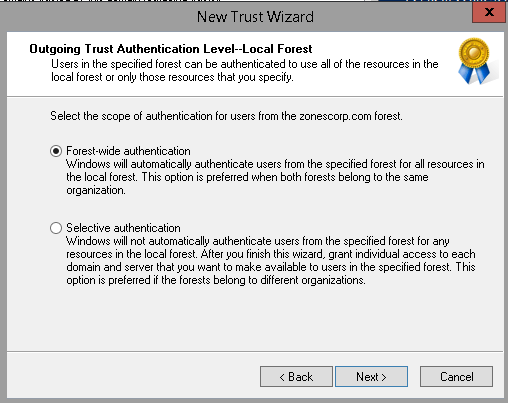Go to the previous wizard page with Back
The image size is (508, 403).
pyautogui.click(x=296, y=377)
